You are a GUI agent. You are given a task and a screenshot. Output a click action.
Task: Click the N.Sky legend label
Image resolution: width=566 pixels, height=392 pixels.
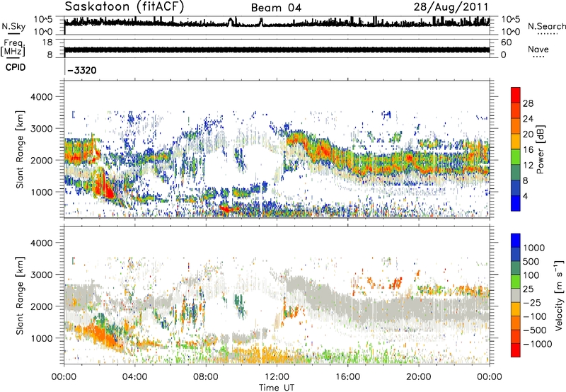[x=13, y=26]
